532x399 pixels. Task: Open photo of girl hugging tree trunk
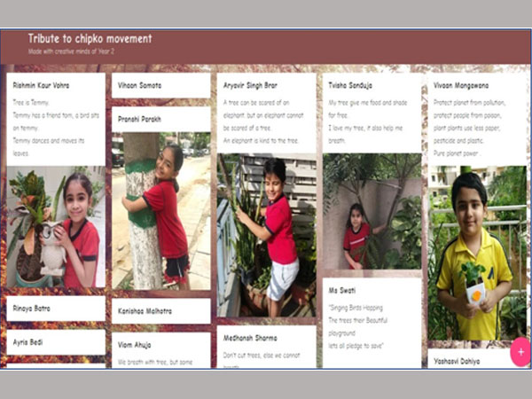161,211
